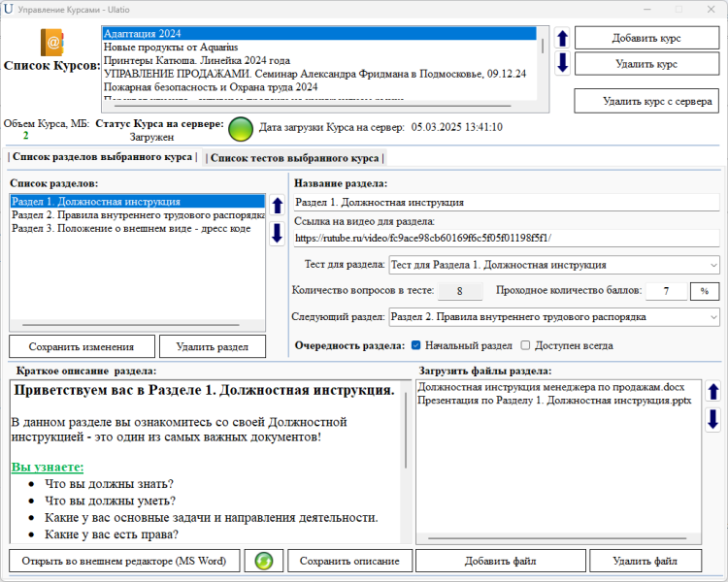Click Удалить курс с сервера button

645,101
